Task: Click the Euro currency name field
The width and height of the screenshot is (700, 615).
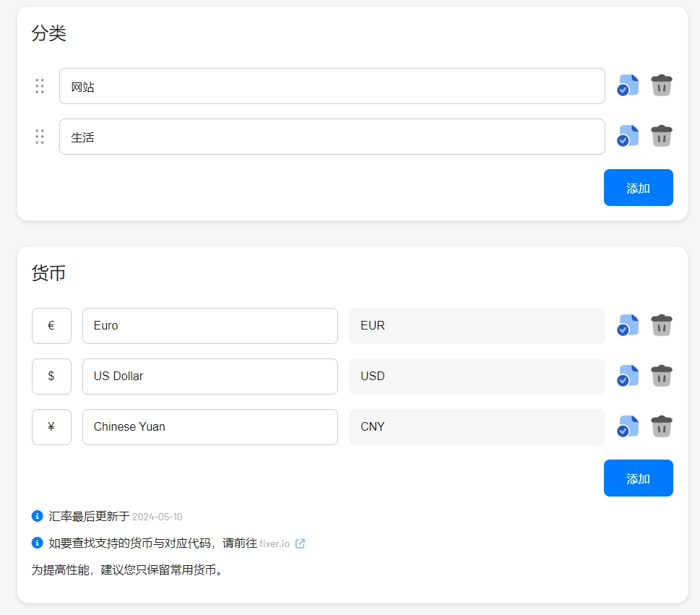Action: pyautogui.click(x=209, y=325)
